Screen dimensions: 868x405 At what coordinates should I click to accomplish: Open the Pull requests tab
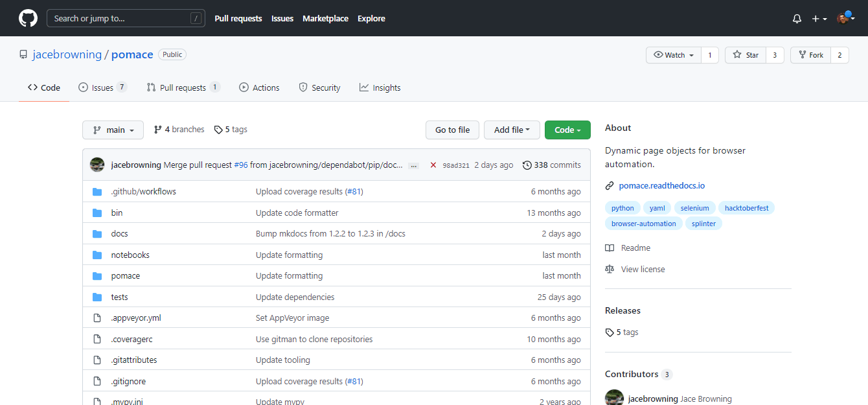tap(183, 87)
